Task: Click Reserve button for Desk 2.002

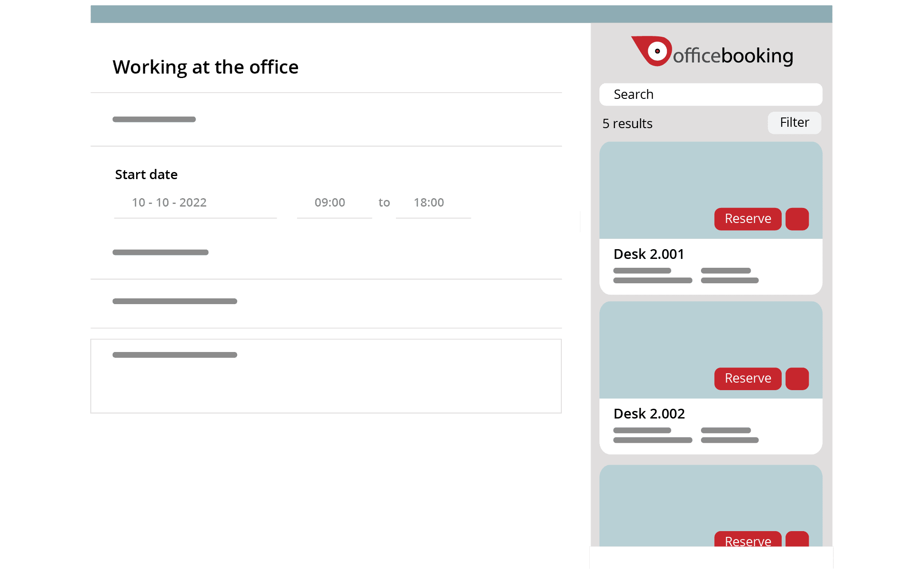Action: [747, 378]
